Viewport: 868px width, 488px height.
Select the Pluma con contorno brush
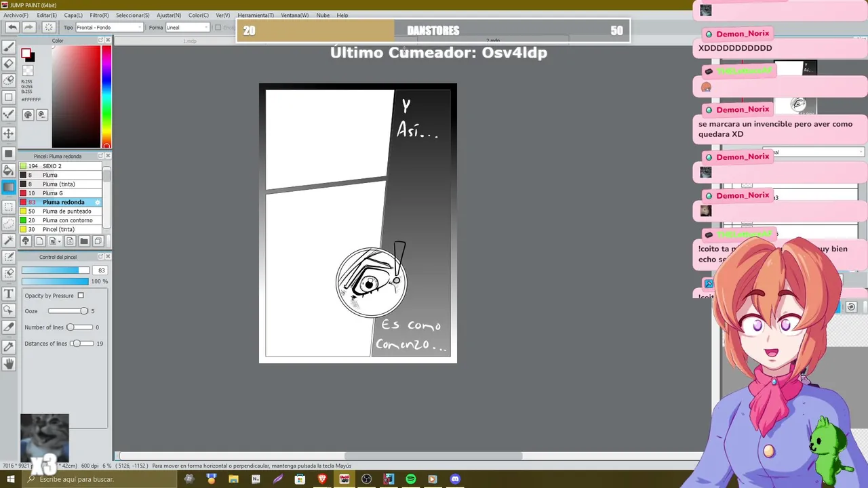[61, 220]
